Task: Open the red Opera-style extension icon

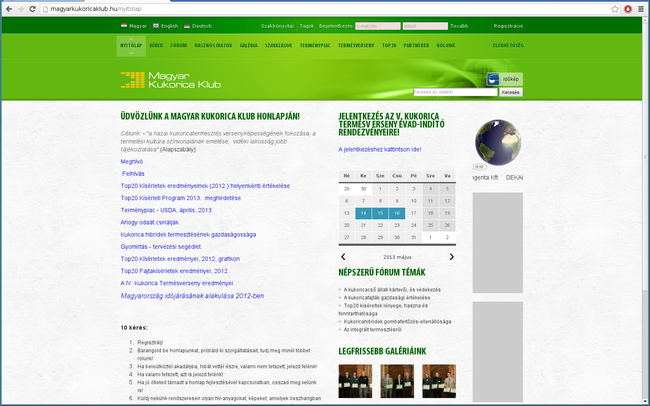Action: (628, 9)
